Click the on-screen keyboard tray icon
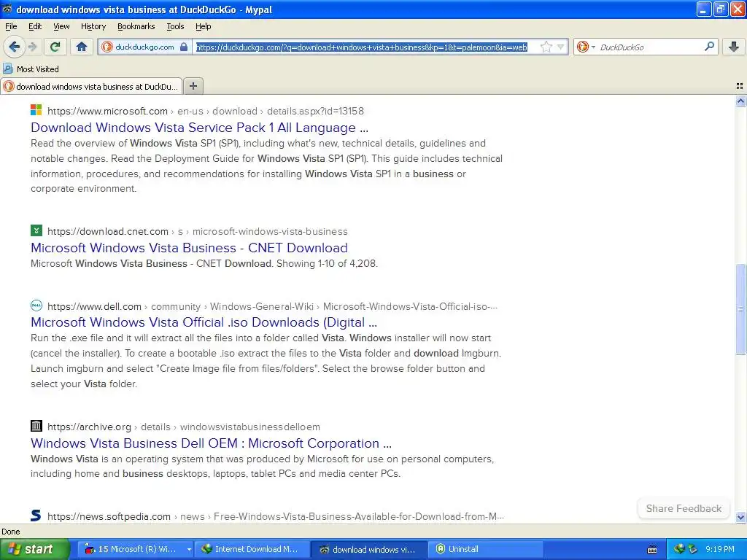Screen dimensions: 747x560 [x=652, y=550]
